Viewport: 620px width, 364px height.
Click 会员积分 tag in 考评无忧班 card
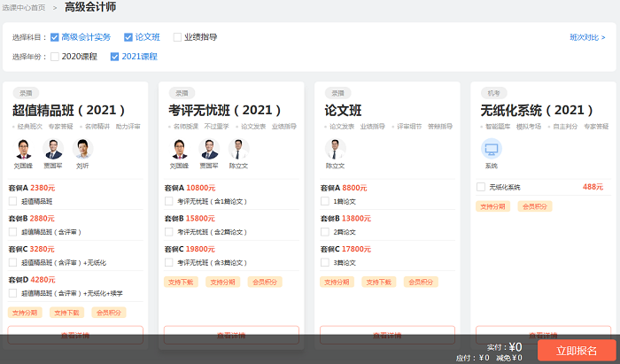265,282
